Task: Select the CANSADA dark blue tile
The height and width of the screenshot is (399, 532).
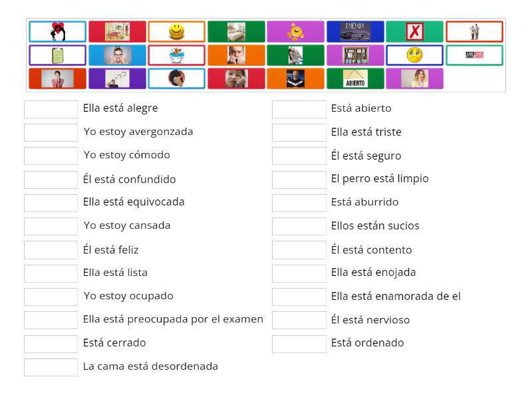Action: point(355,31)
